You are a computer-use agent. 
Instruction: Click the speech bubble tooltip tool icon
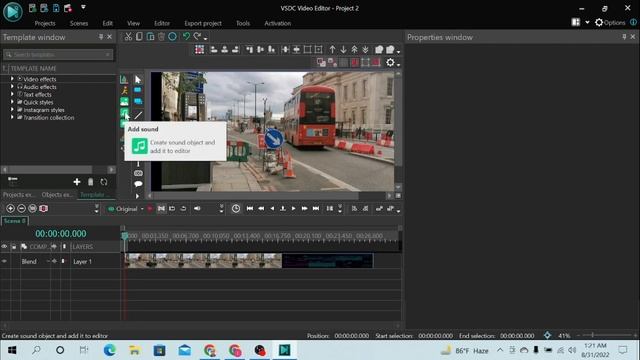138,184
